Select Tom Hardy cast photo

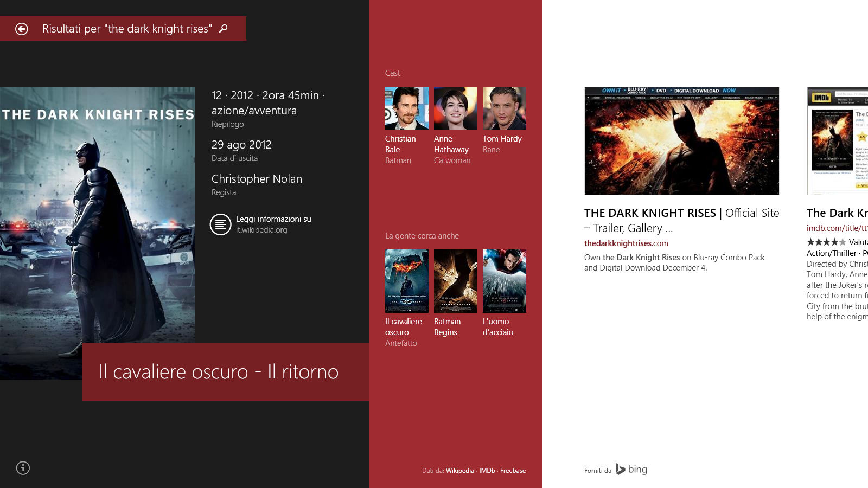[505, 108]
